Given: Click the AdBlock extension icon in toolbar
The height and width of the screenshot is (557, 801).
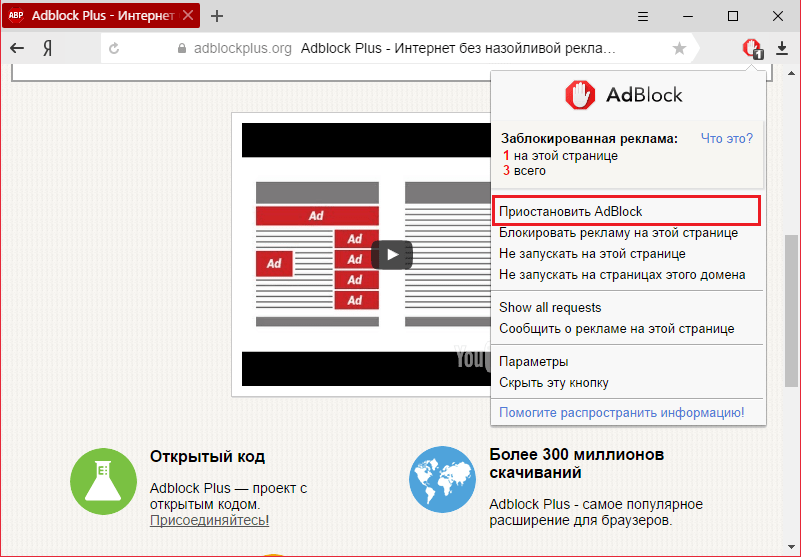Looking at the screenshot, I should pyautogui.click(x=750, y=48).
